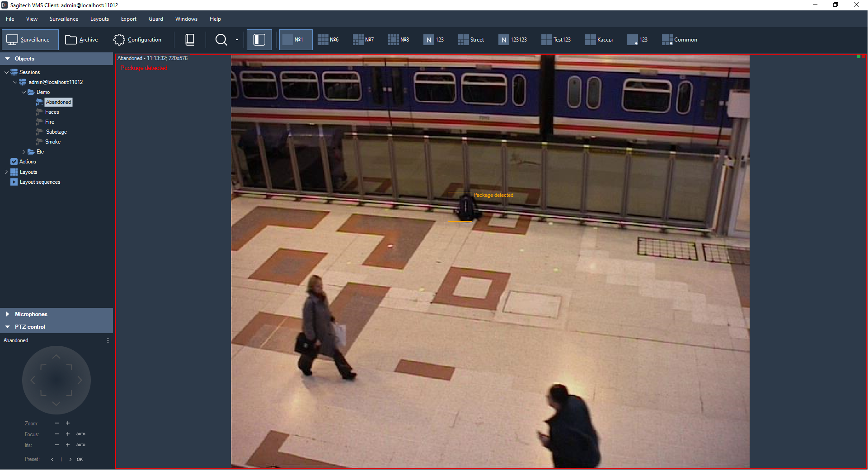Click the magnifier search icon

tap(221, 40)
